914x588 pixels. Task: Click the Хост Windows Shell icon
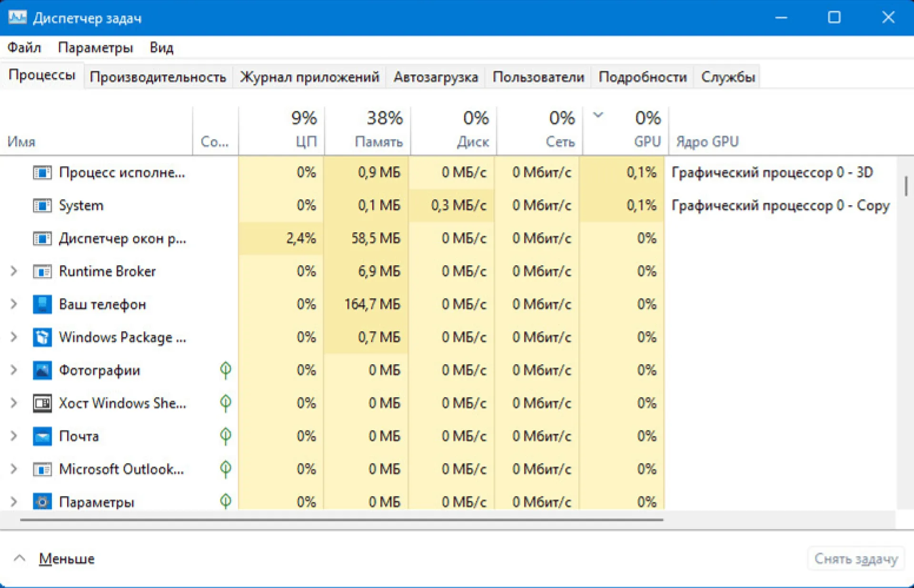click(x=42, y=403)
